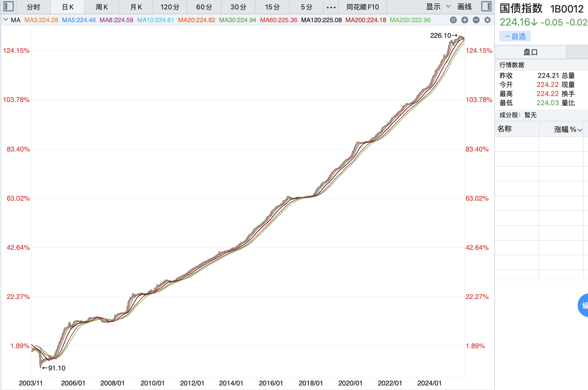Switch to 分时 intraday tab
The height and width of the screenshot is (390, 588).
[x=33, y=7]
